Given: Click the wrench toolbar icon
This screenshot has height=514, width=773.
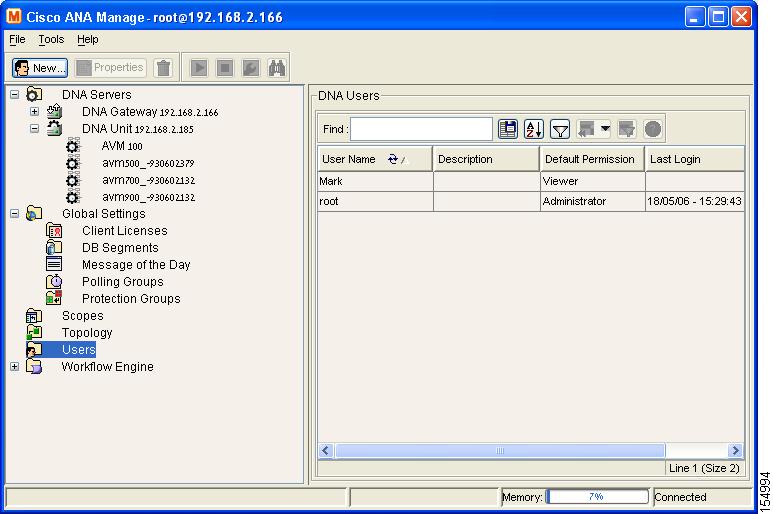Looking at the screenshot, I should point(250,68).
